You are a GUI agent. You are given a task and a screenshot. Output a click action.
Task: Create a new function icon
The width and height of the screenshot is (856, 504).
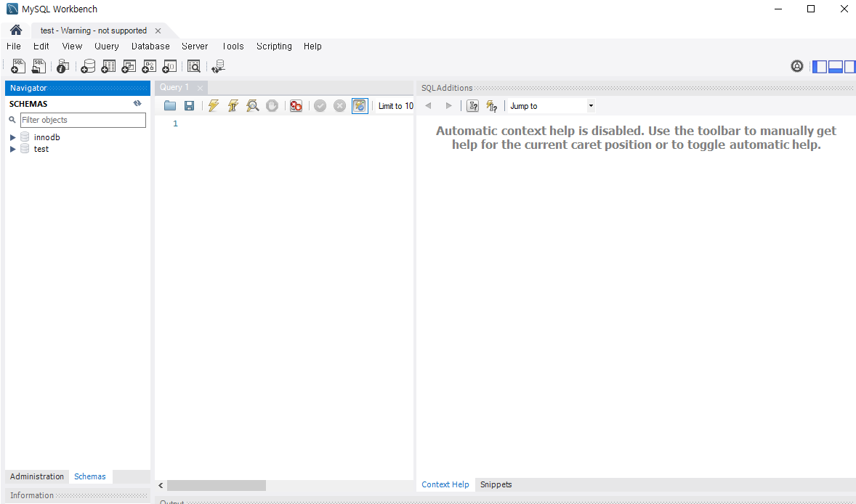[170, 66]
